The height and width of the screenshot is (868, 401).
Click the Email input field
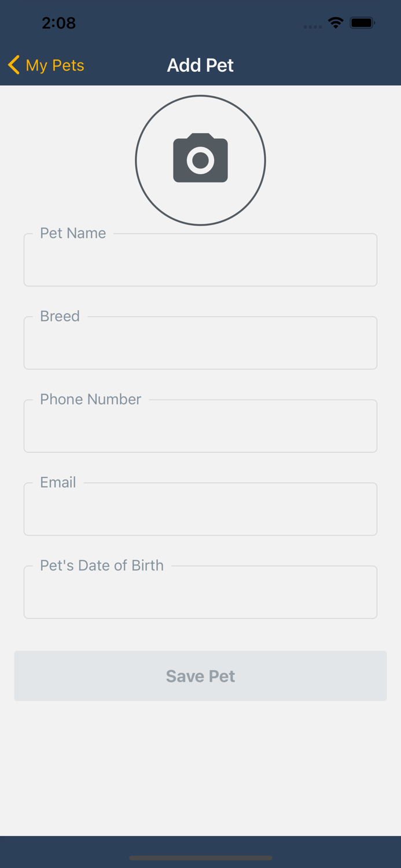tap(200, 512)
